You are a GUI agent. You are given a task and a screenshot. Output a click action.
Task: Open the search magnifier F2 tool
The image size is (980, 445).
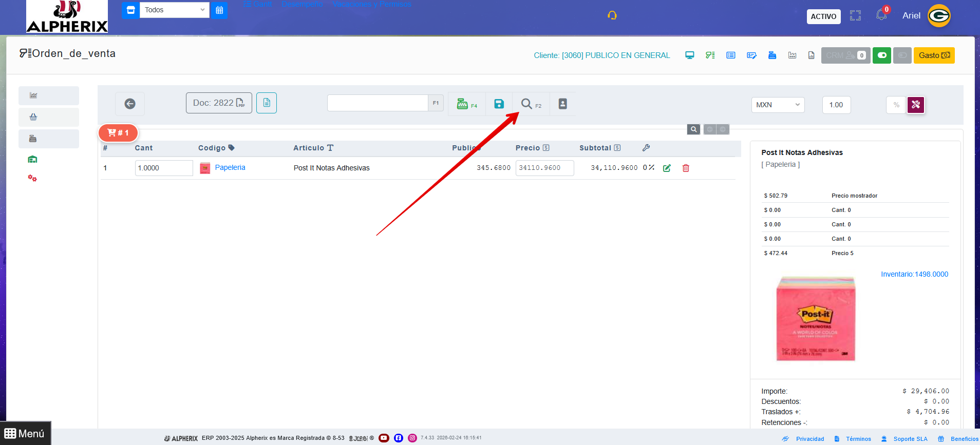click(x=531, y=104)
